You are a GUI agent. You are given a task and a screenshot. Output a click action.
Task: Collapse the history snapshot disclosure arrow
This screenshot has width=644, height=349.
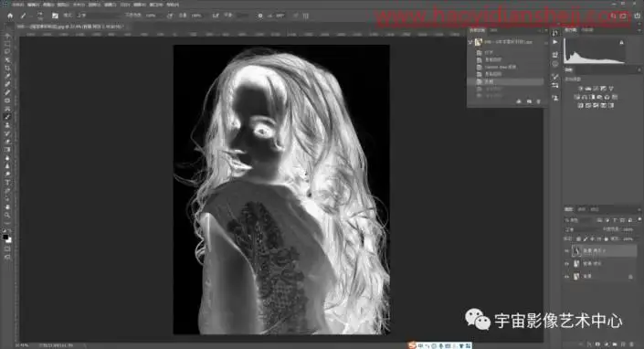tap(470, 42)
